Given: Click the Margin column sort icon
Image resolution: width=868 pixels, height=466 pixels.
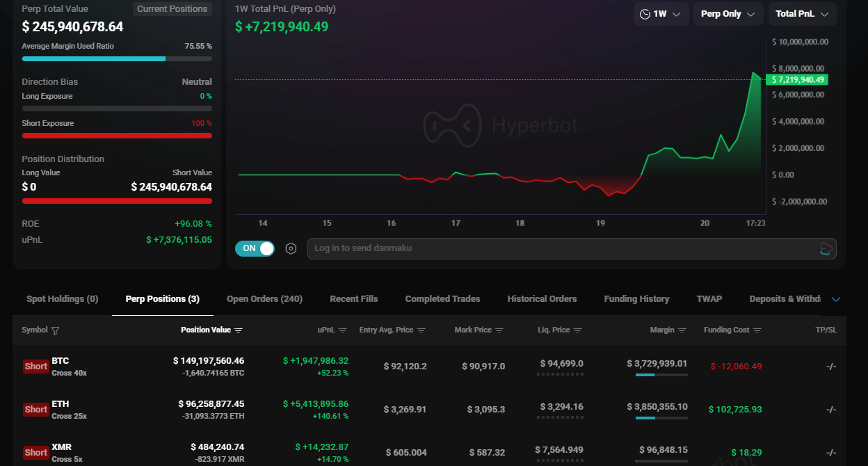Looking at the screenshot, I should tap(682, 330).
